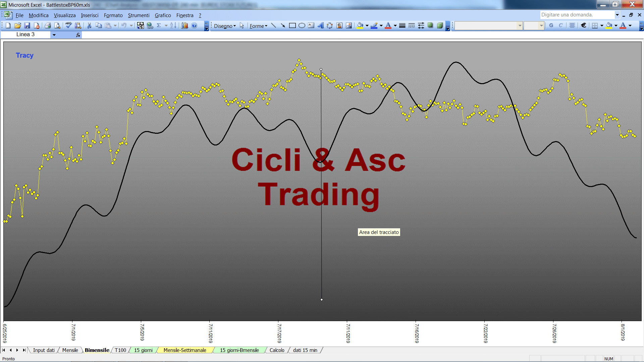Toggle bold (G) formatting
This screenshot has height=362, width=644.
click(551, 26)
